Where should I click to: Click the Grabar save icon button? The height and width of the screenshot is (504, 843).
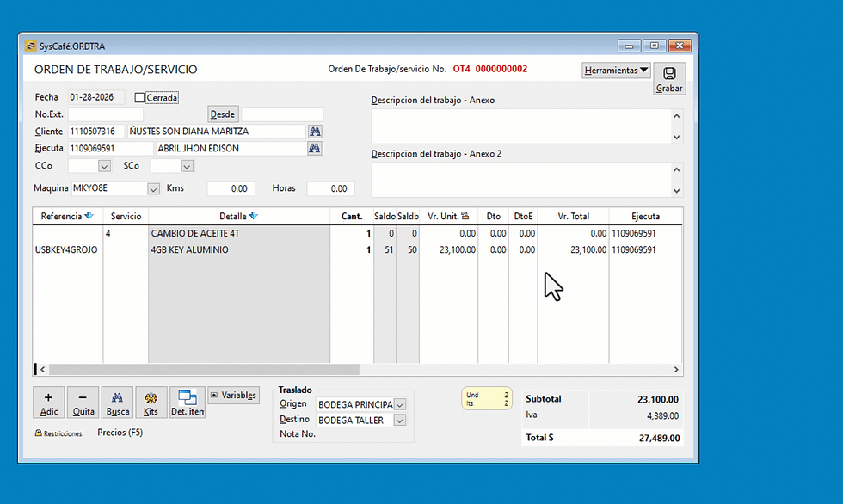[669, 78]
